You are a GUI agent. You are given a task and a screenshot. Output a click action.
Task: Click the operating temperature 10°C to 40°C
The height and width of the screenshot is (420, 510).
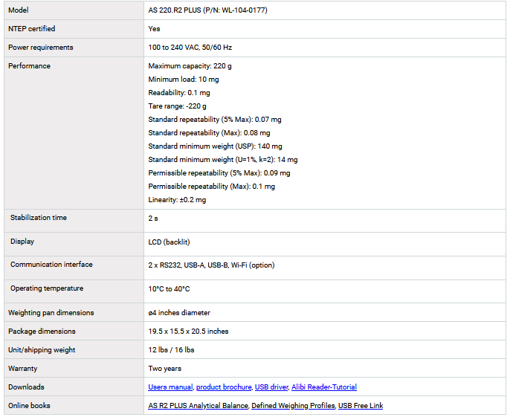tap(169, 289)
